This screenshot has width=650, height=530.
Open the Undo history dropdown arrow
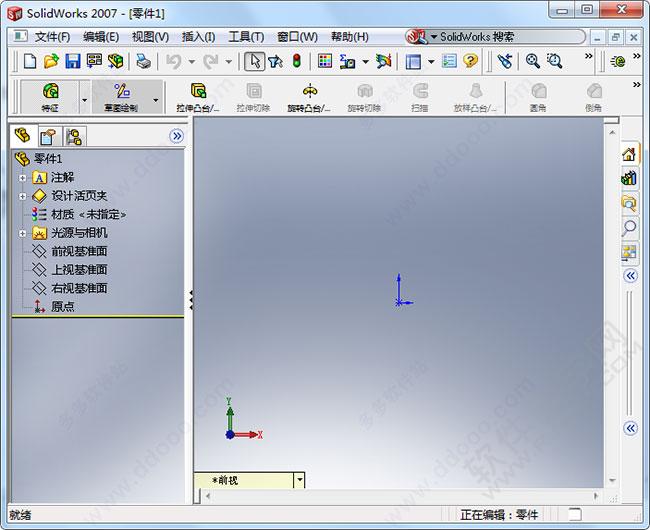[192, 62]
